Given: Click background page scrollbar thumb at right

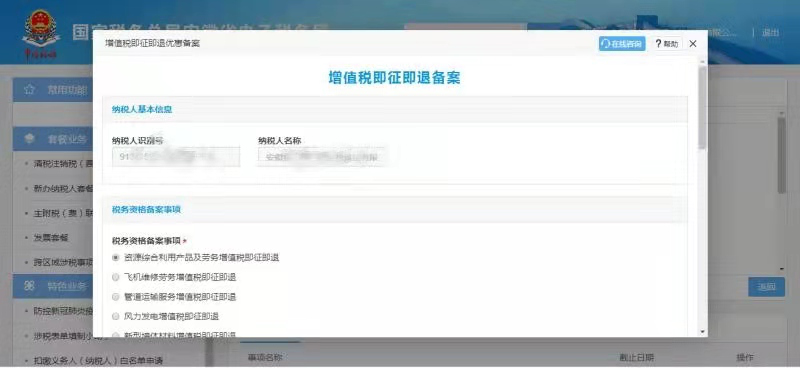Looking at the screenshot, I should point(781,156).
